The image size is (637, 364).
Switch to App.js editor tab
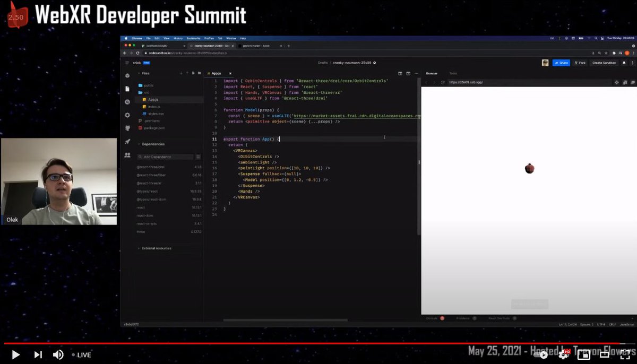pyautogui.click(x=217, y=73)
